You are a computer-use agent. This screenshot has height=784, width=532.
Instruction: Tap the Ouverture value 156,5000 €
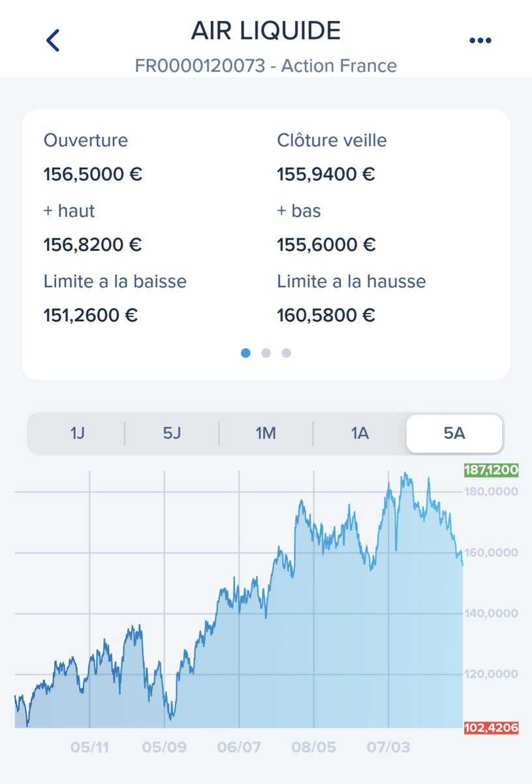point(93,174)
